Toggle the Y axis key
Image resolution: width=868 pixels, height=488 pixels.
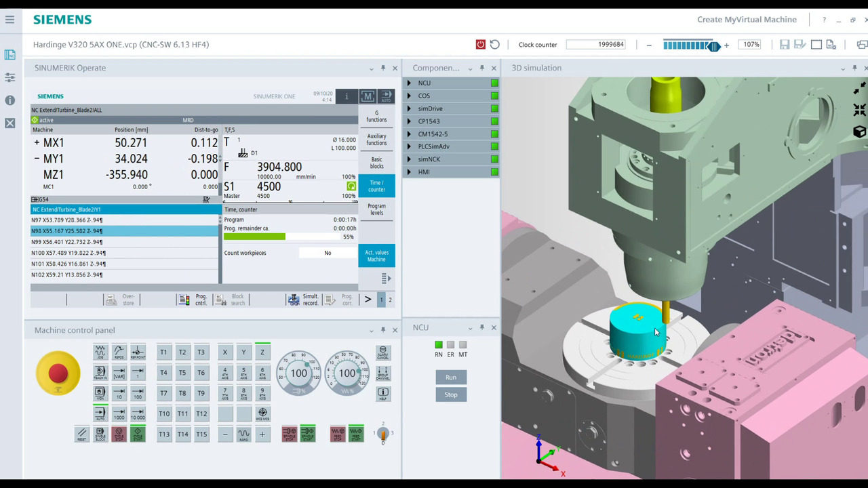tap(243, 352)
